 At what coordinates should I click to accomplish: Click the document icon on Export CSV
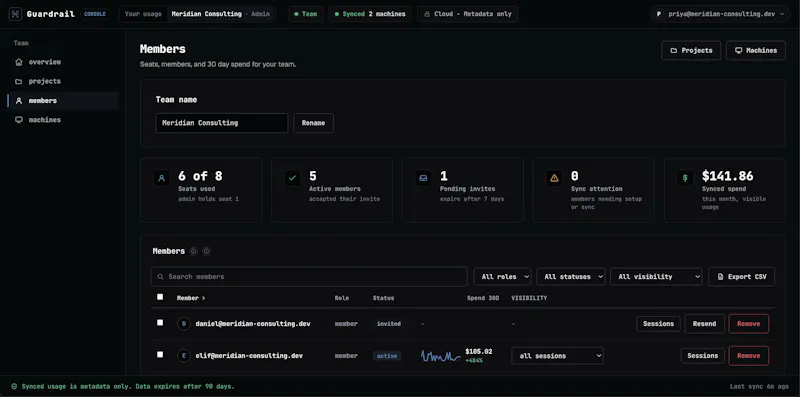[x=720, y=277]
